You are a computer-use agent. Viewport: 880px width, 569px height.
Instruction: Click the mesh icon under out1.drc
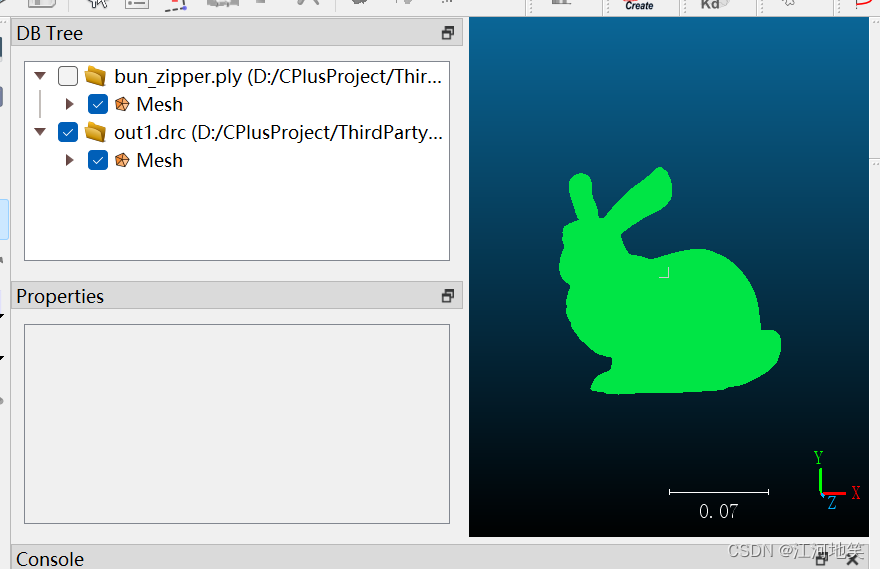click(122, 160)
